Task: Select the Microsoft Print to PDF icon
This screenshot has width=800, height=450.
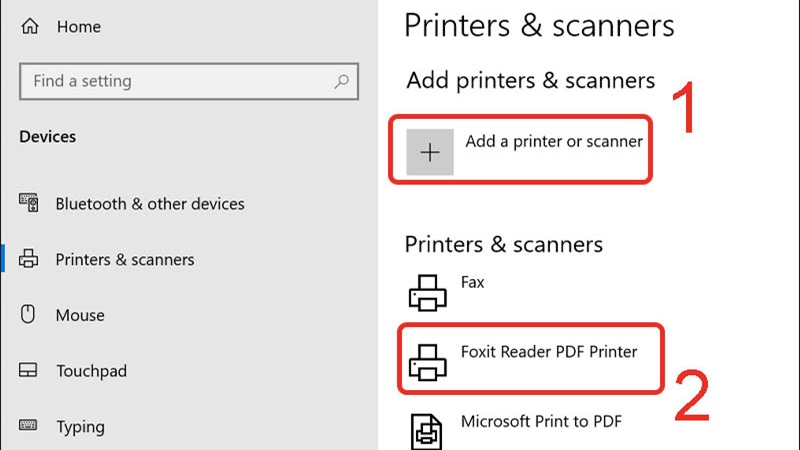Action: pos(428,429)
